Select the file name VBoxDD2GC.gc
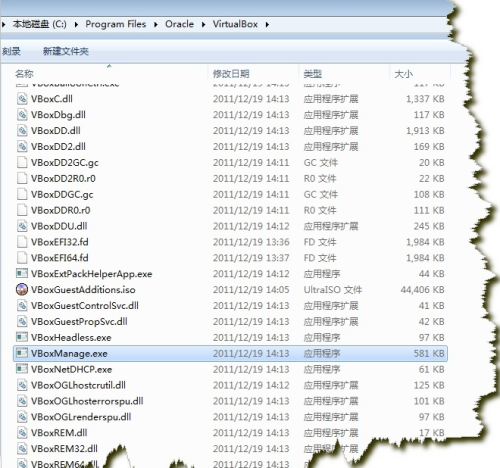Screen dimensions: 500x468 (65, 162)
